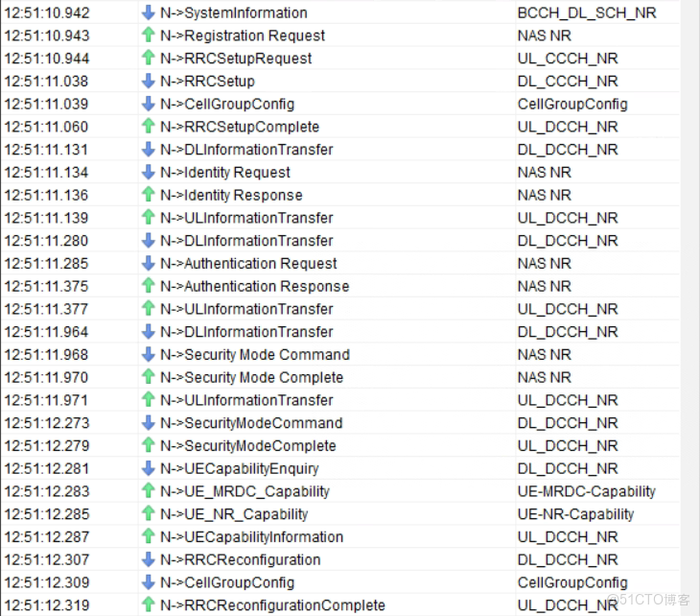The image size is (700, 616).
Task: Click the downlink arrow beside RRC SecurityModeCommand at 12:51:12.273
Action: click(x=149, y=422)
